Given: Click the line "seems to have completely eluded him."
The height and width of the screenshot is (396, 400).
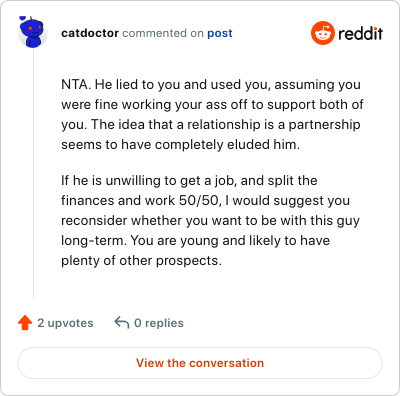Looking at the screenshot, I should pyautogui.click(x=181, y=145).
